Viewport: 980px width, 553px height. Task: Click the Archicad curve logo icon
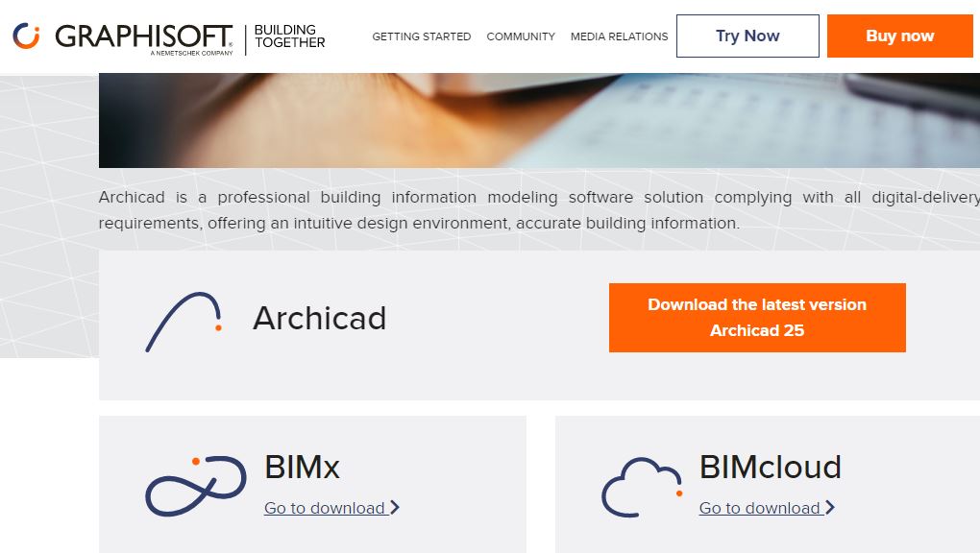[x=184, y=322]
